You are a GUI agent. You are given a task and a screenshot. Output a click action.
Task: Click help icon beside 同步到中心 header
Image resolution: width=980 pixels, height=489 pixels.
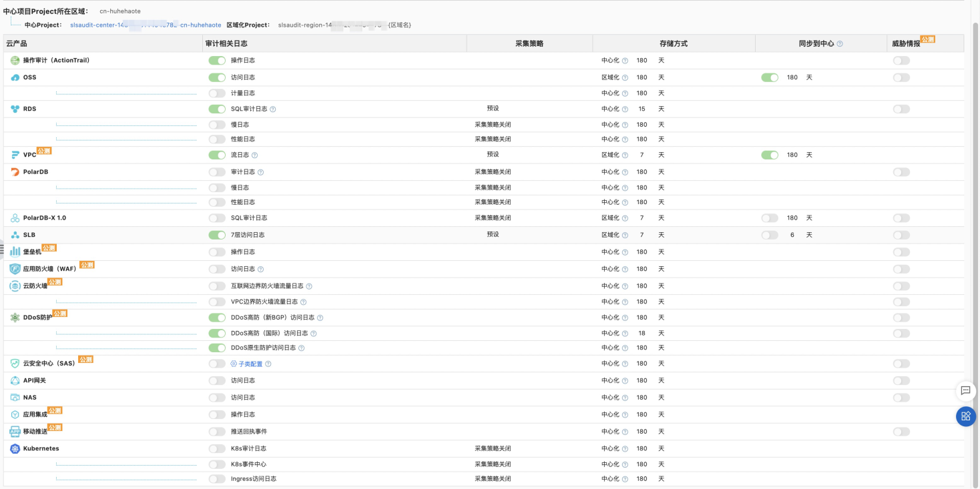(840, 44)
